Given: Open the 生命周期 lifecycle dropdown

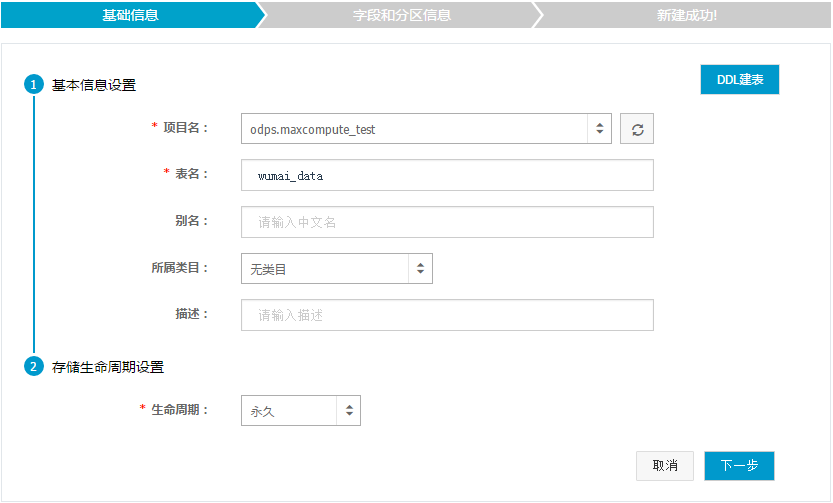Looking at the screenshot, I should coord(301,411).
